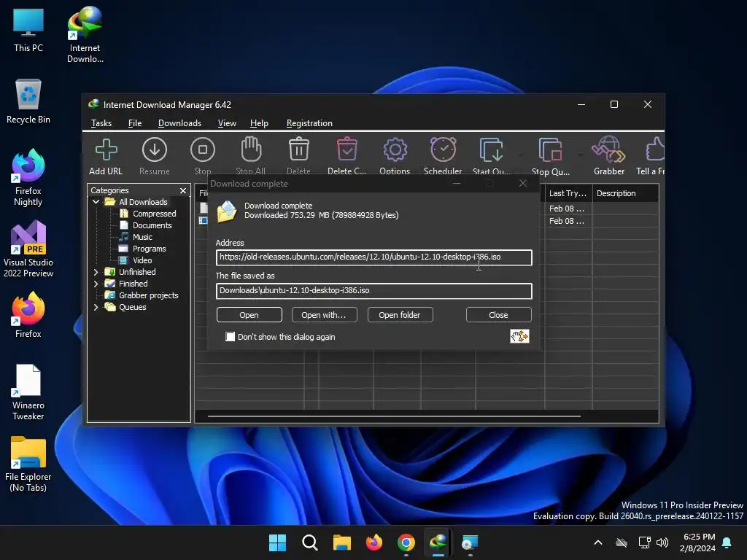Select Compressed category
The image size is (747, 560).
coord(155,214)
